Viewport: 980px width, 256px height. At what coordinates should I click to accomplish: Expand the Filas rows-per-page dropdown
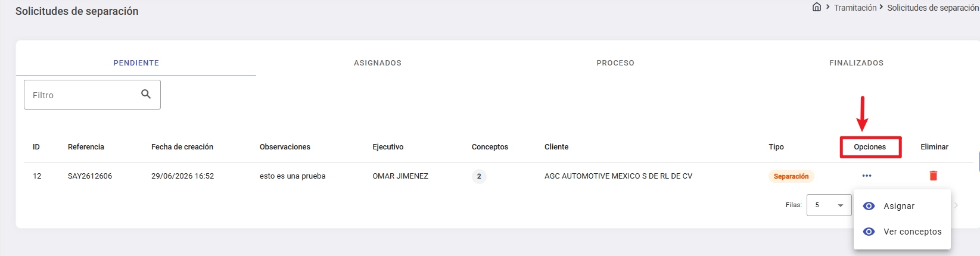(x=829, y=205)
